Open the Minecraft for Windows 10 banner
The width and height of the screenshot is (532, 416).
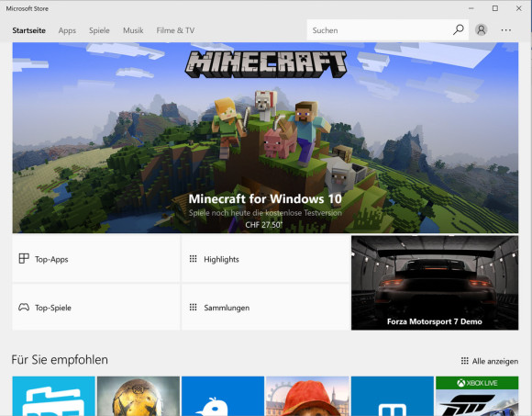pos(265,138)
